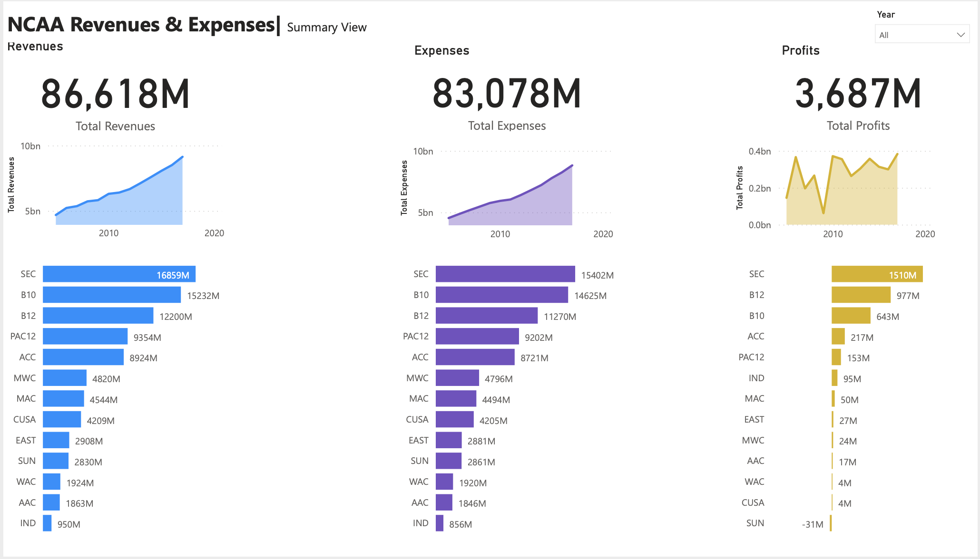Select the 83,078M Total Expenses card
The image size is (980, 559).
pos(506,93)
